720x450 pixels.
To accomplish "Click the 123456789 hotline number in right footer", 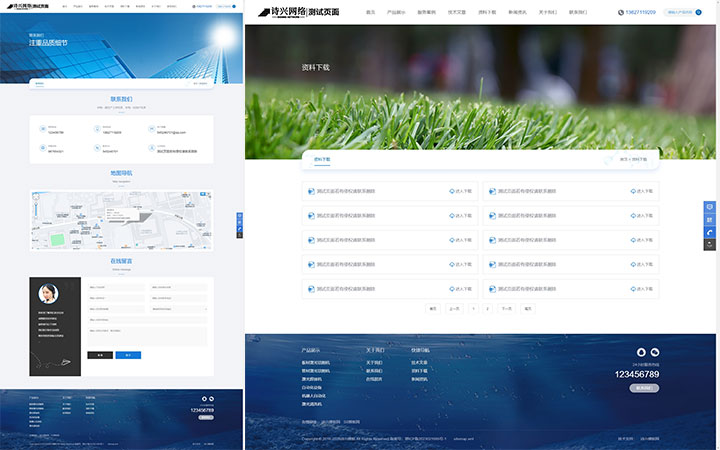I will [x=637, y=374].
